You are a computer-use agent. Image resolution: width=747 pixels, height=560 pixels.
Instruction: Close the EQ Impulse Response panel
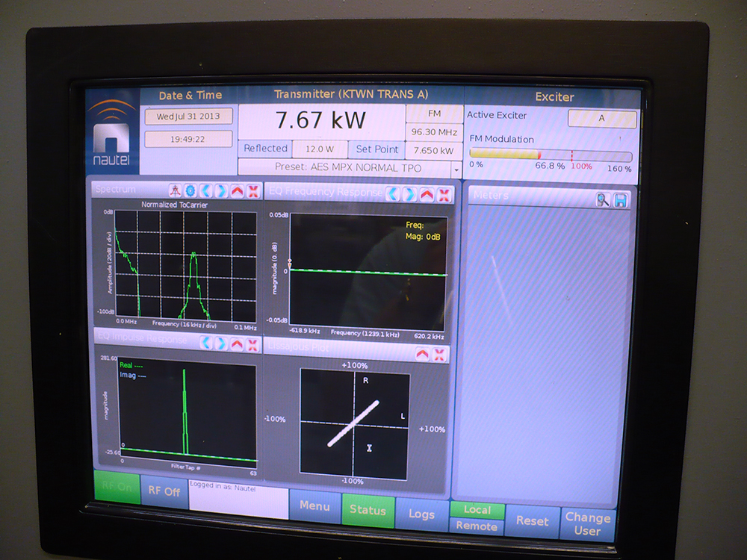(252, 344)
